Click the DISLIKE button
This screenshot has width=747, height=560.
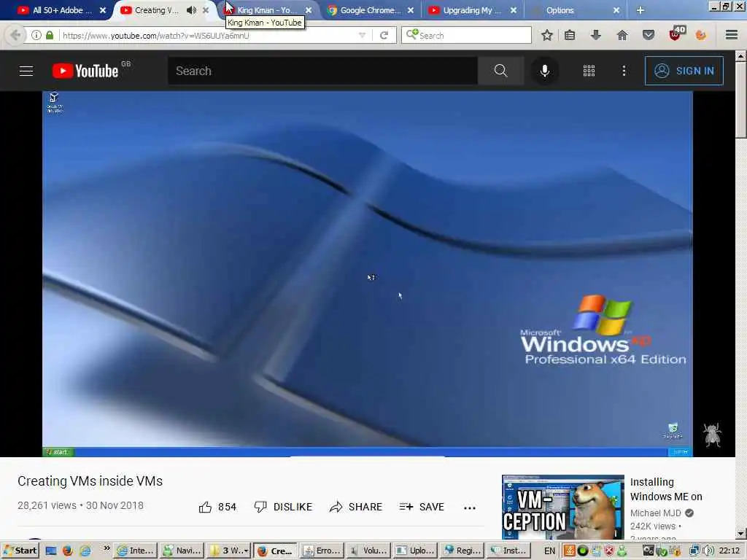283,507
